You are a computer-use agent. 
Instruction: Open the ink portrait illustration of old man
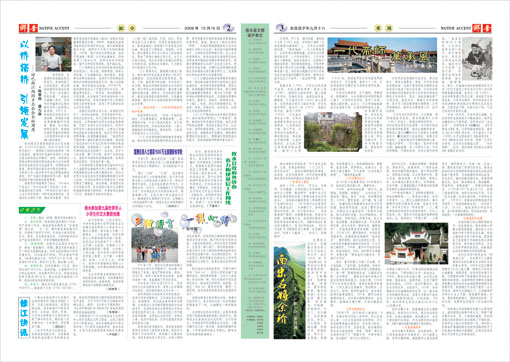coord(477,59)
